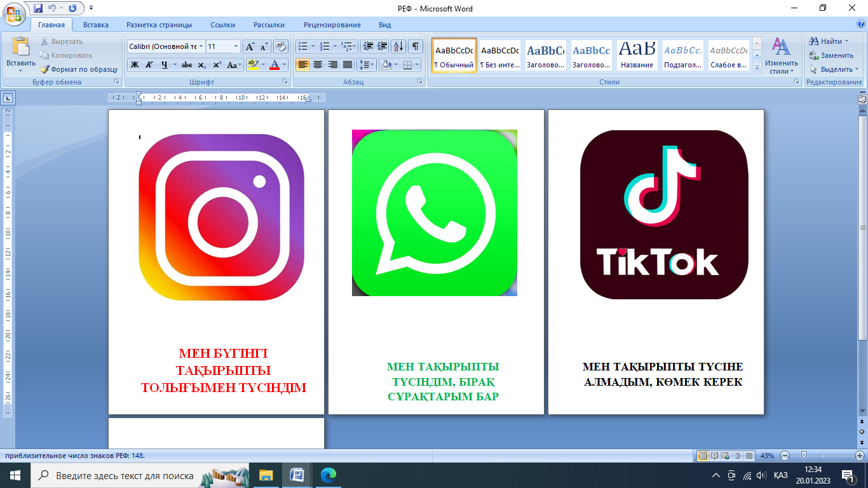Click the text highlight color button
Image resolution: width=868 pixels, height=488 pixels.
tap(252, 65)
